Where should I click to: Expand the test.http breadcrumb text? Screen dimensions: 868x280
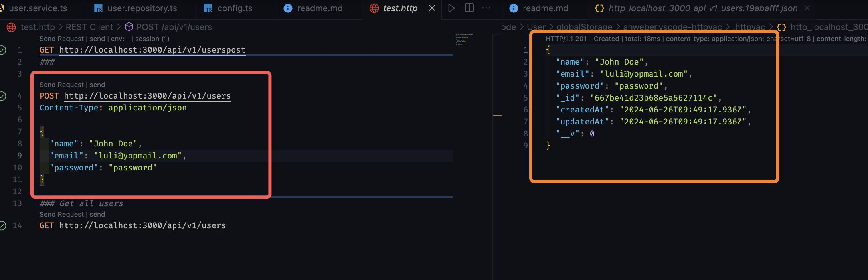(x=38, y=27)
